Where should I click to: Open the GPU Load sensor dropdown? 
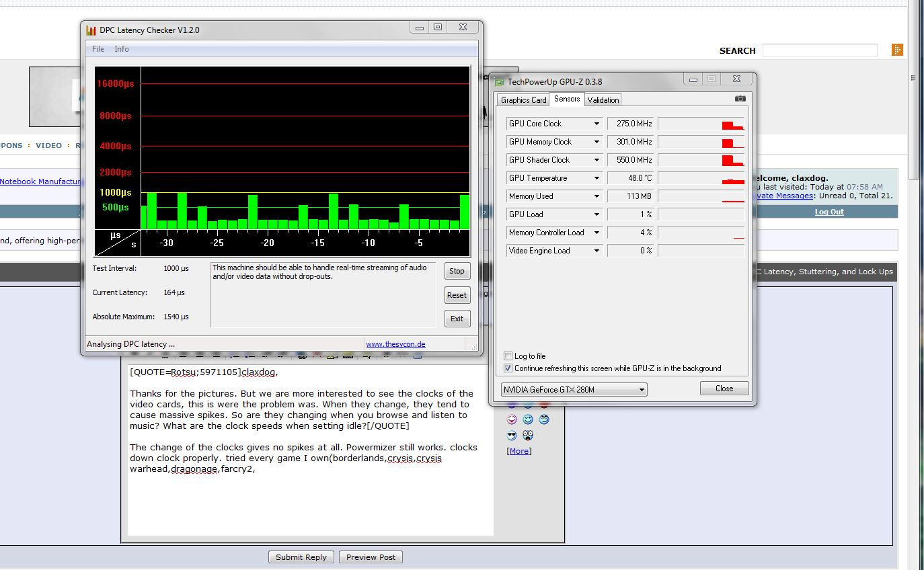(596, 214)
